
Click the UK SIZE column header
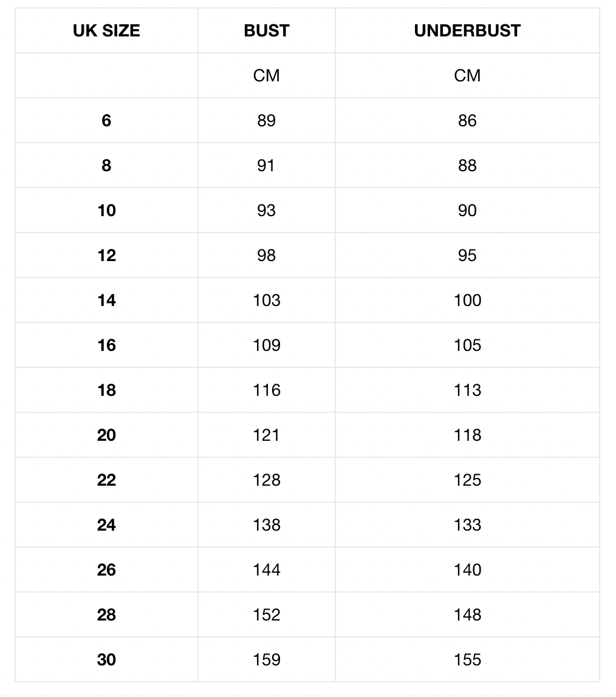(106, 31)
